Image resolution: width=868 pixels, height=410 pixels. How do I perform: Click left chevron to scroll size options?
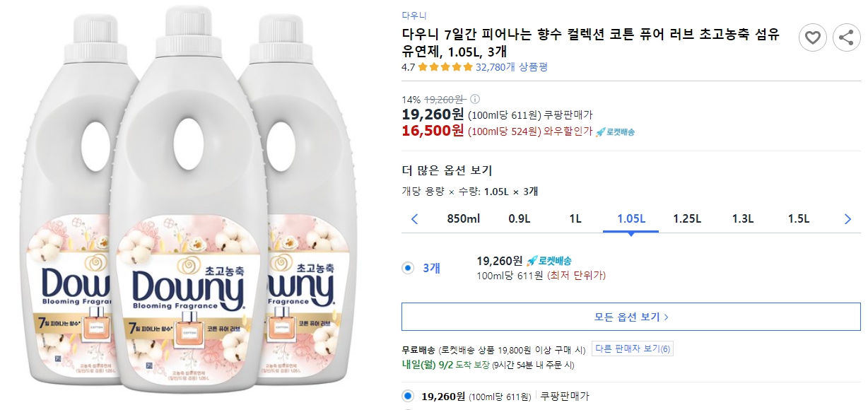416,219
